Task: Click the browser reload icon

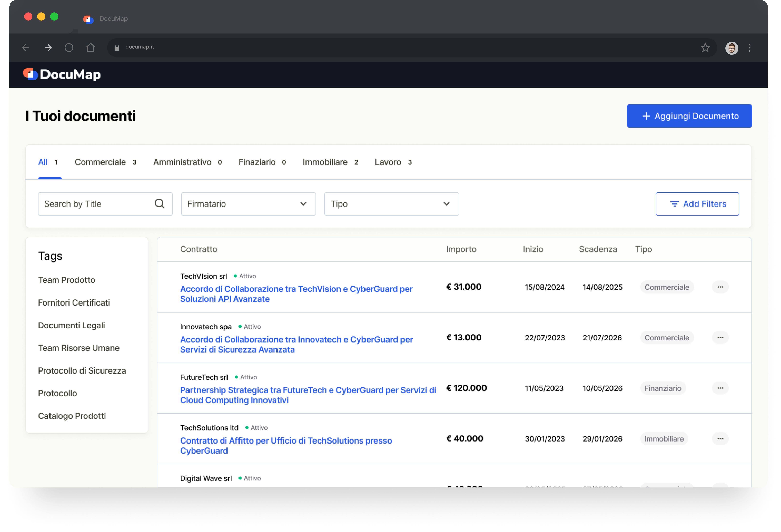Action: point(69,48)
